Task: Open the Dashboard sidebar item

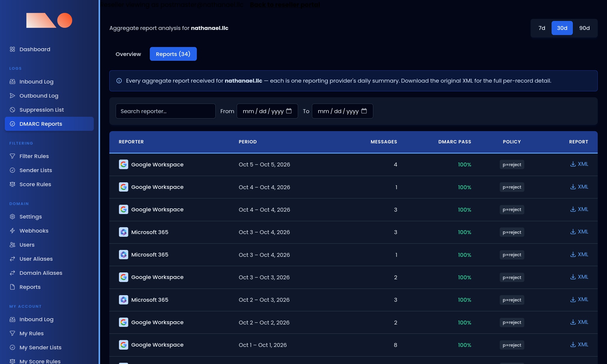Action: click(49, 49)
